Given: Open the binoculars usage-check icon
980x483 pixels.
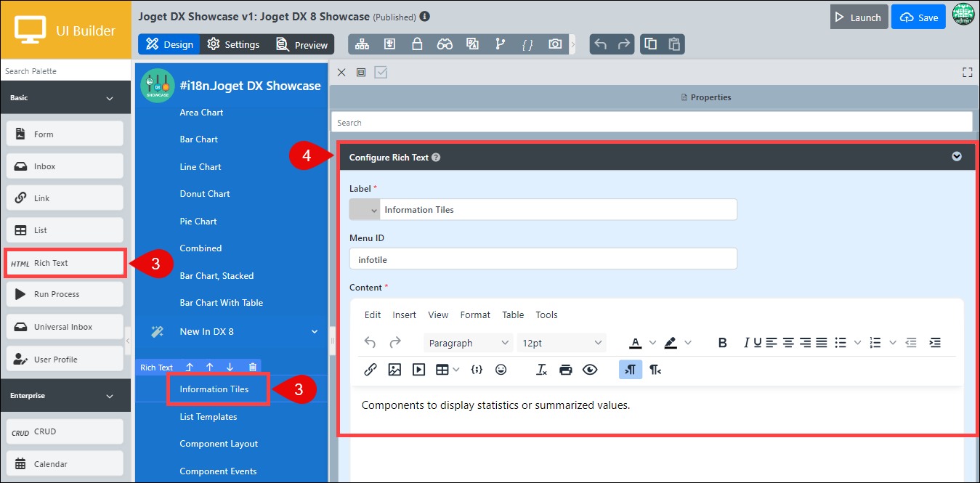Looking at the screenshot, I should point(445,44).
